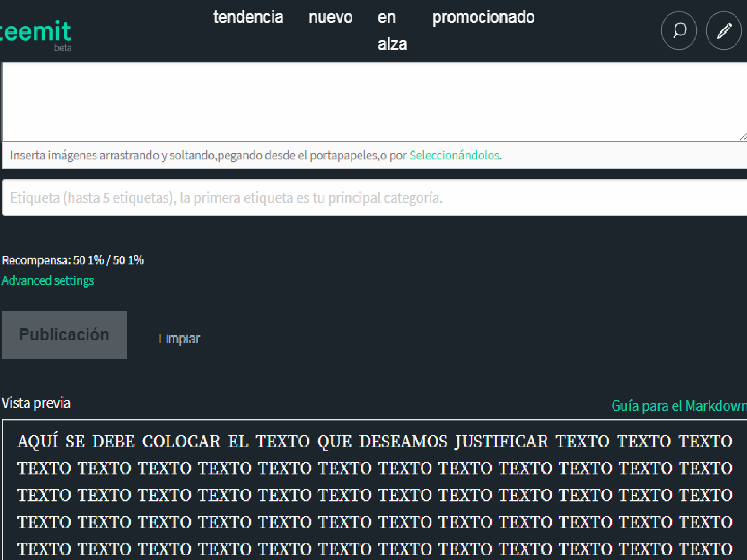747x560 pixels.
Task: Click the Seleccionándolos image upload link
Action: [x=454, y=155]
